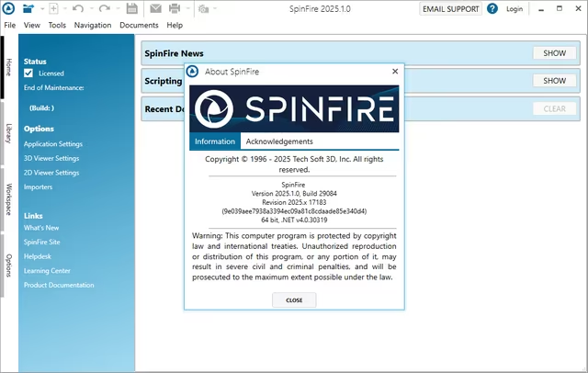The height and width of the screenshot is (373, 588).
Task: Click the SpinFire icon in About dialog title
Action: click(192, 72)
